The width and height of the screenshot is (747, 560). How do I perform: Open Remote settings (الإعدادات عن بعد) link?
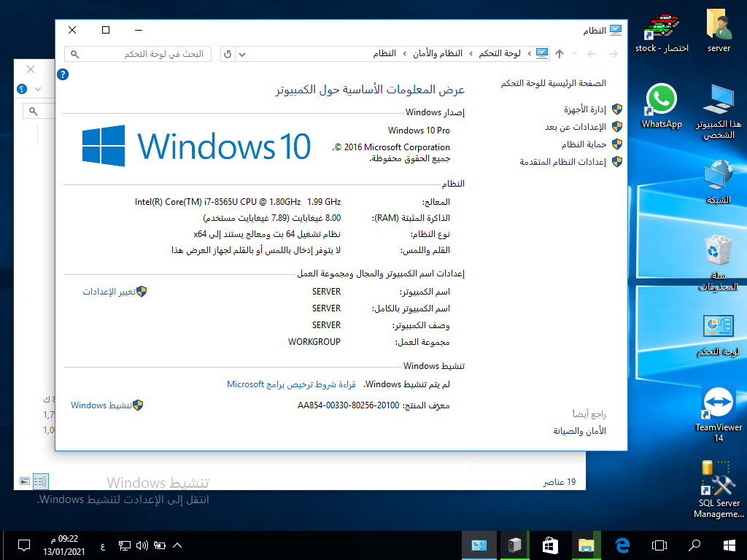coord(576,127)
